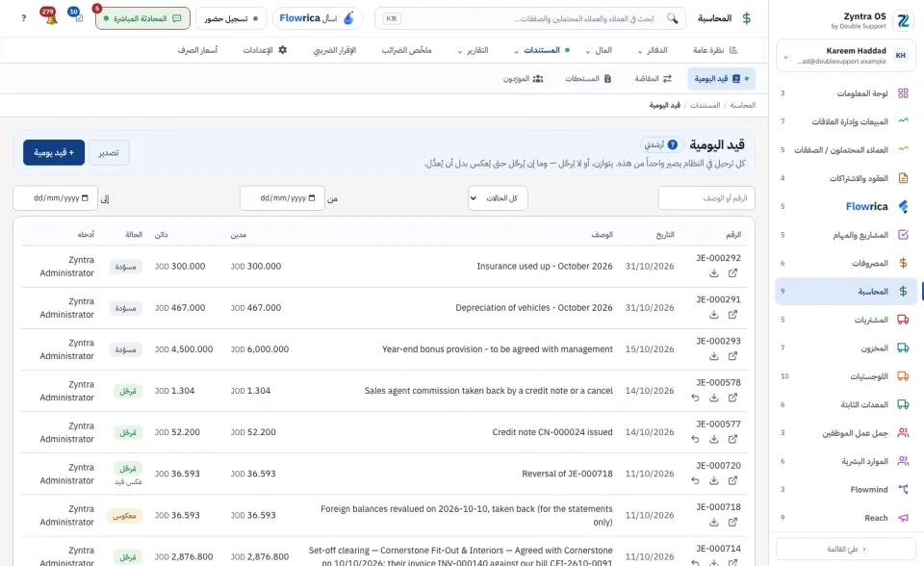Screen dimensions: 924x566
Task: Open الموارد البشرية sidebar item
Action: tap(846, 461)
